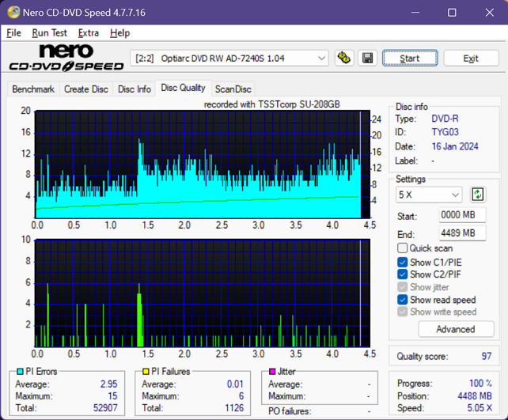Click the Progress 100 % value

point(480,383)
